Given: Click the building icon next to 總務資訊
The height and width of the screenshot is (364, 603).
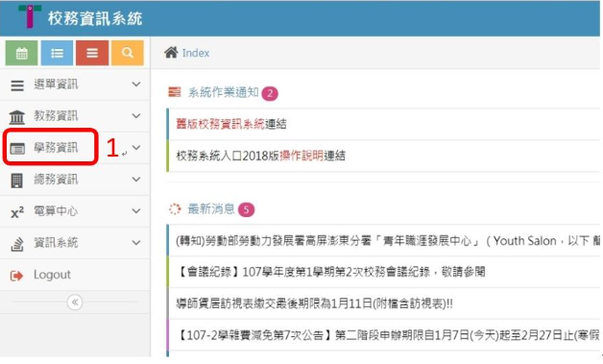Looking at the screenshot, I should (x=17, y=180).
